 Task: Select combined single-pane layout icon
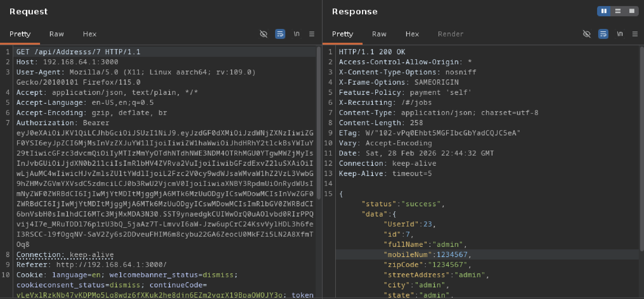pos(632,11)
